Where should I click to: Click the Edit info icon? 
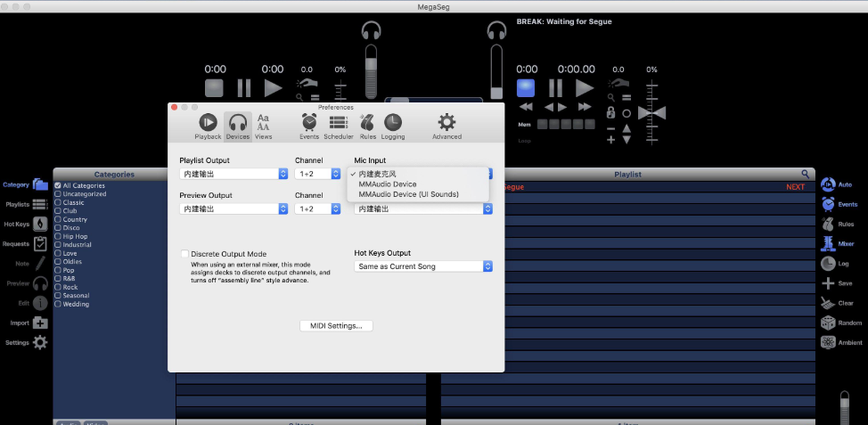(40, 303)
